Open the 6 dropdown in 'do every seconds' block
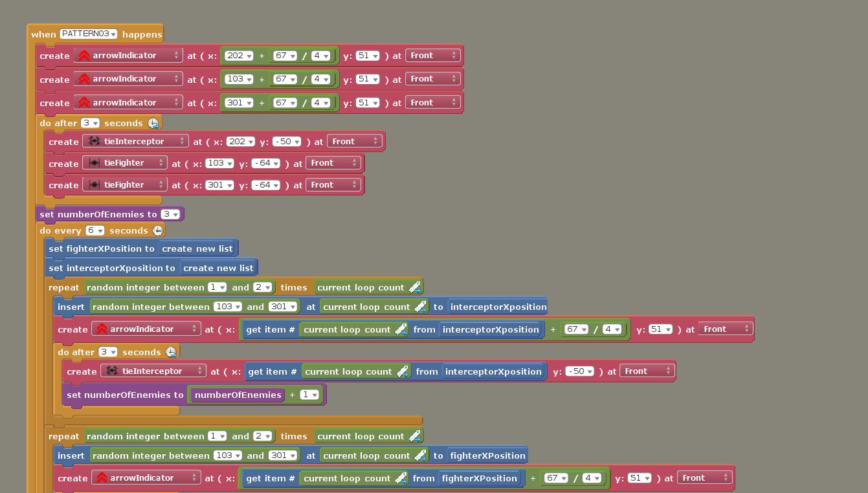This screenshot has height=493, width=868. (x=95, y=230)
